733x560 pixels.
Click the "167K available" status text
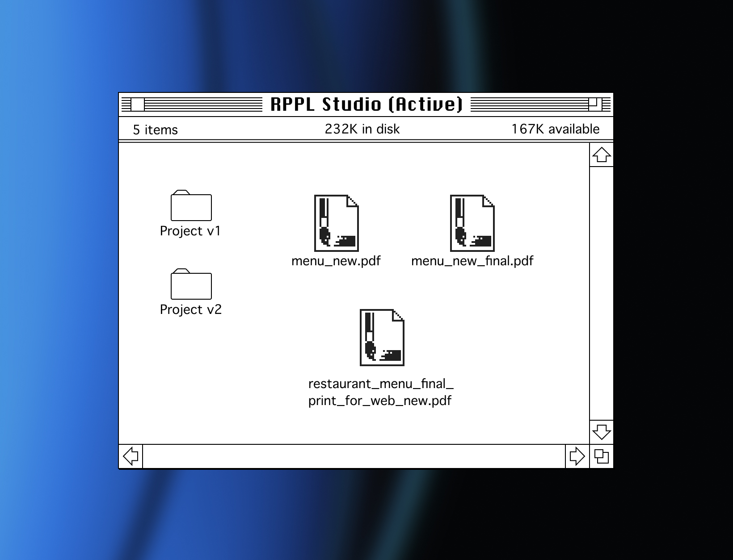tap(556, 129)
